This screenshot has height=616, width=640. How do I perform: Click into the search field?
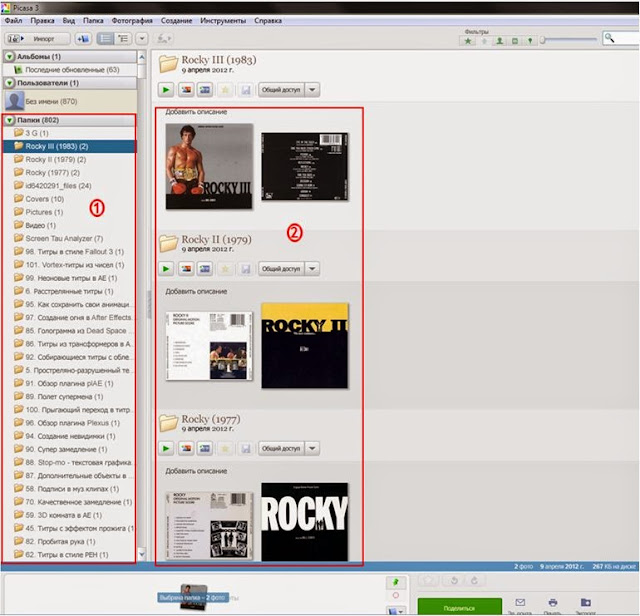pyautogui.click(x=621, y=39)
